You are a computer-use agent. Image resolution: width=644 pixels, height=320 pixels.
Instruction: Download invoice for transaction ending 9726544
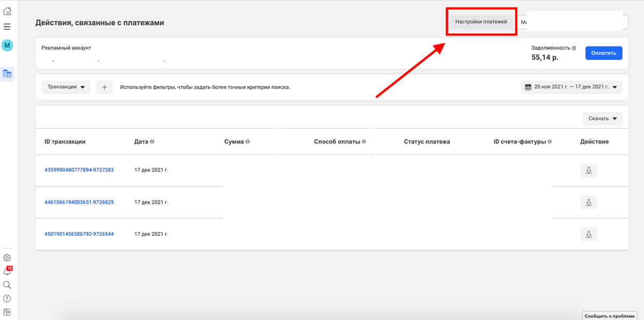click(588, 234)
